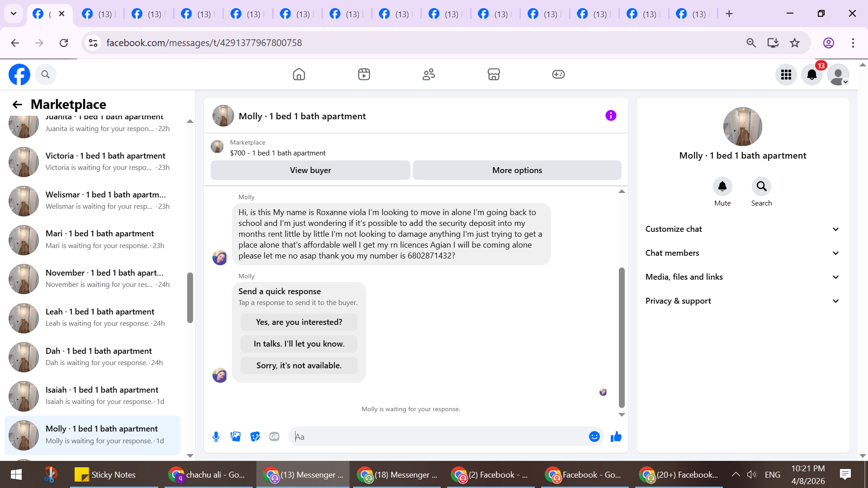
Task: Open Facebook Marketplace icon in top navigation
Action: [493, 74]
